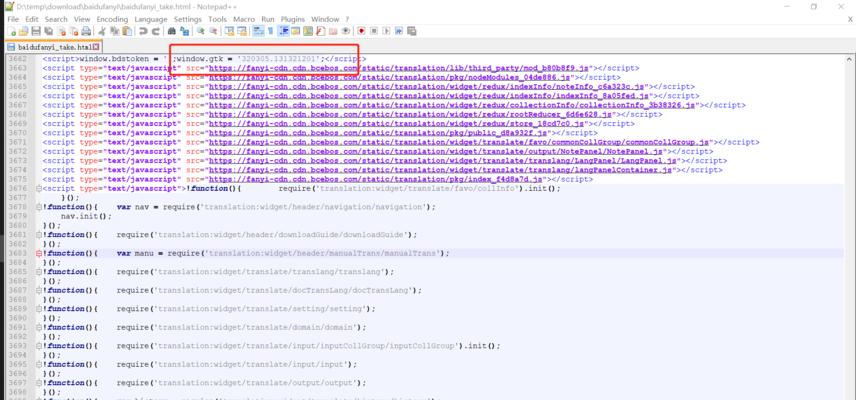Image resolution: width=856 pixels, height=400 pixels.
Task: Open the Encoding menu
Action: (x=112, y=19)
